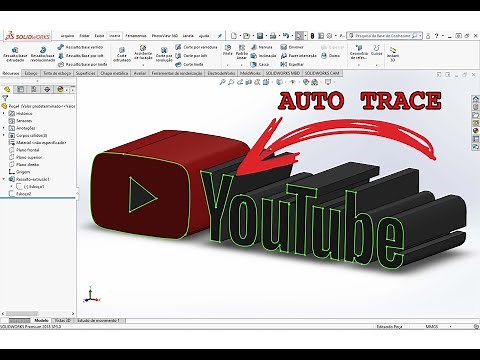
Task: Choose the Nervura command
Action: (x=262, y=47)
